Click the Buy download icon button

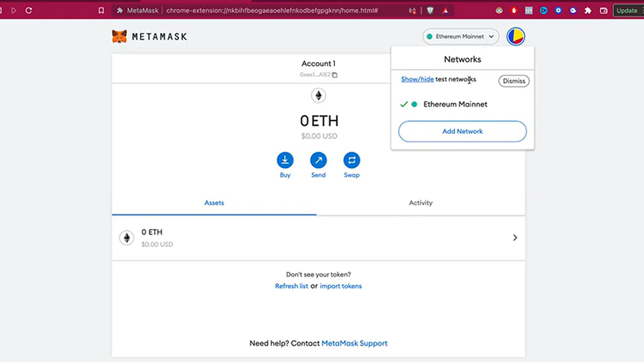click(x=285, y=160)
